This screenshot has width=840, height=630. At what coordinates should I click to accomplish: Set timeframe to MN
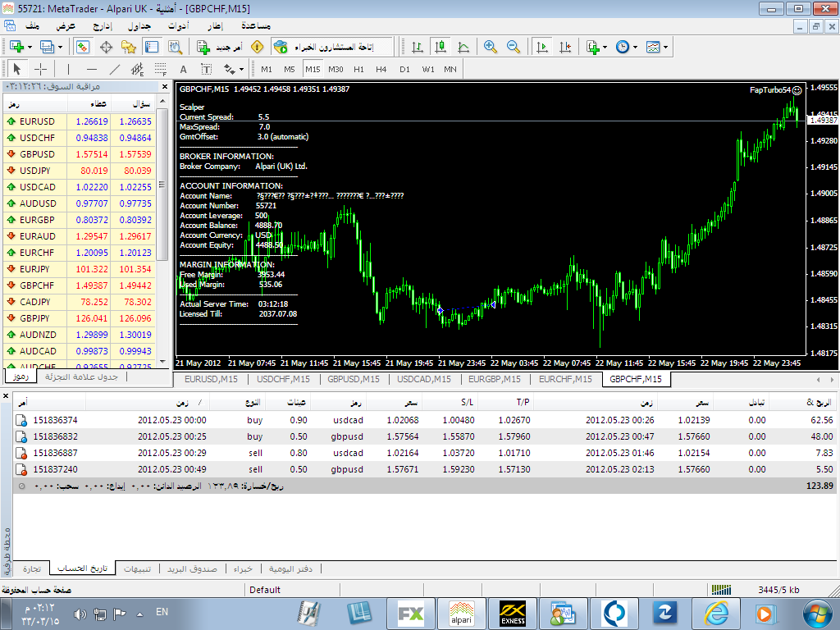click(450, 69)
